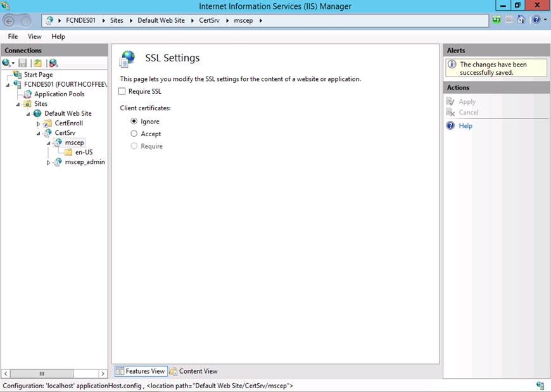The image size is (551, 392).
Task: Click the blue Help question mark toolbar icon
Action: (536, 20)
